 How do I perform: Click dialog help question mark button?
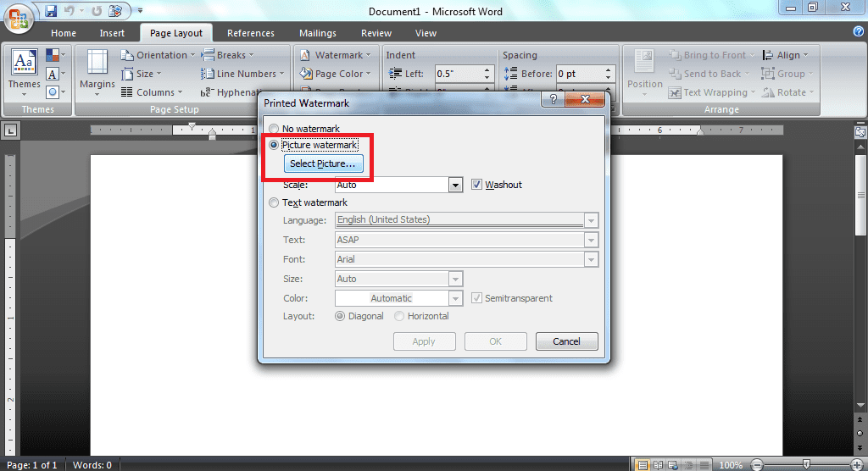(553, 100)
